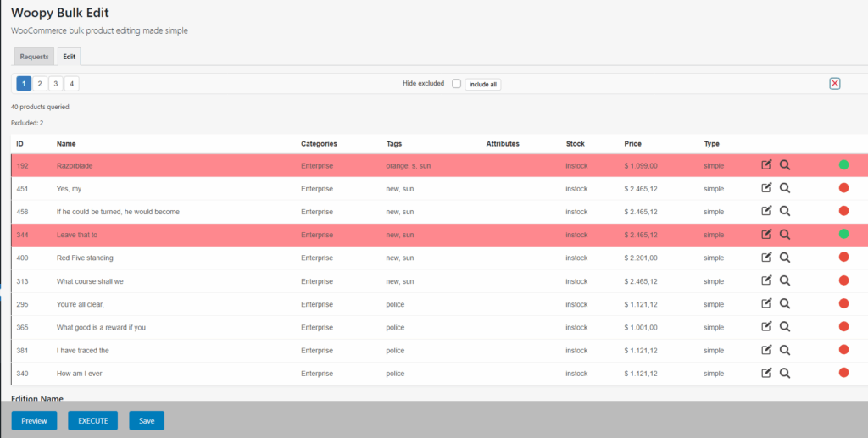
Task: Toggle green exclude dot on Razorblade row
Action: (x=843, y=165)
